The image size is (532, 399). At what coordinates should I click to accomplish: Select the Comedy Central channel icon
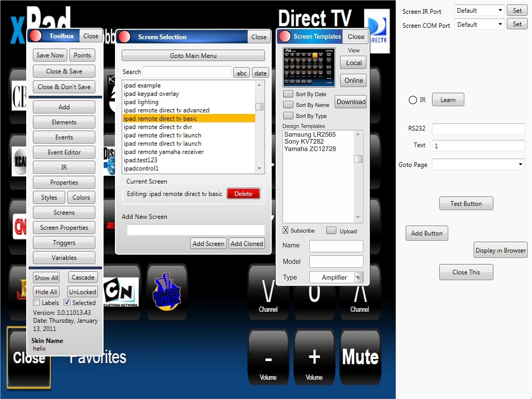click(x=167, y=292)
